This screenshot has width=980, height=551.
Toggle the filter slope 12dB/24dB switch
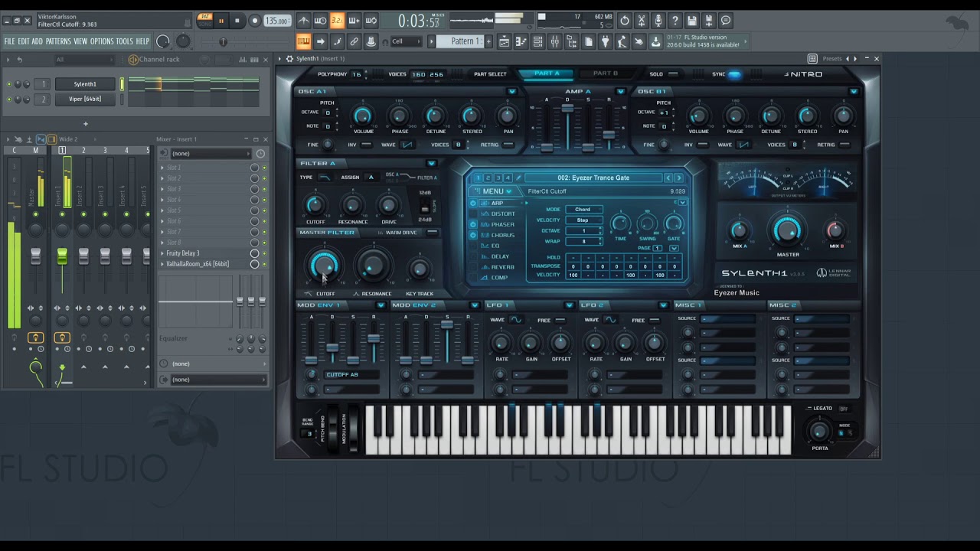425,207
